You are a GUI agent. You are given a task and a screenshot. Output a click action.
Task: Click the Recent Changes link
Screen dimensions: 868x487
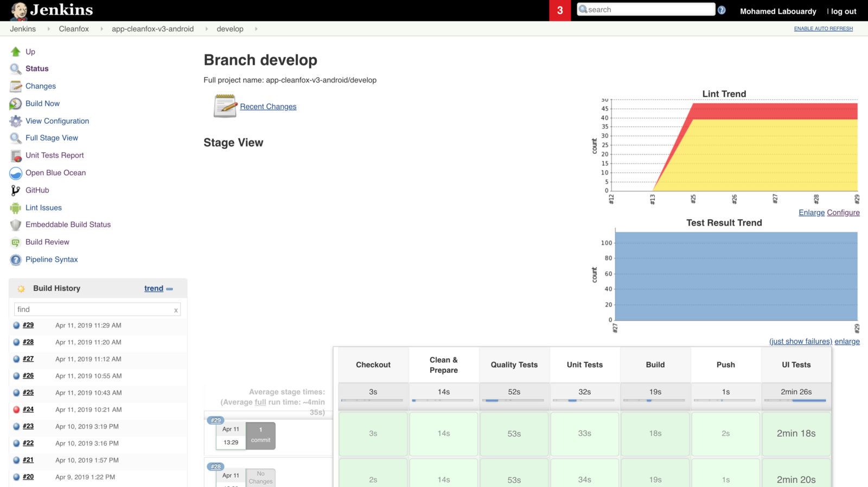click(x=268, y=107)
